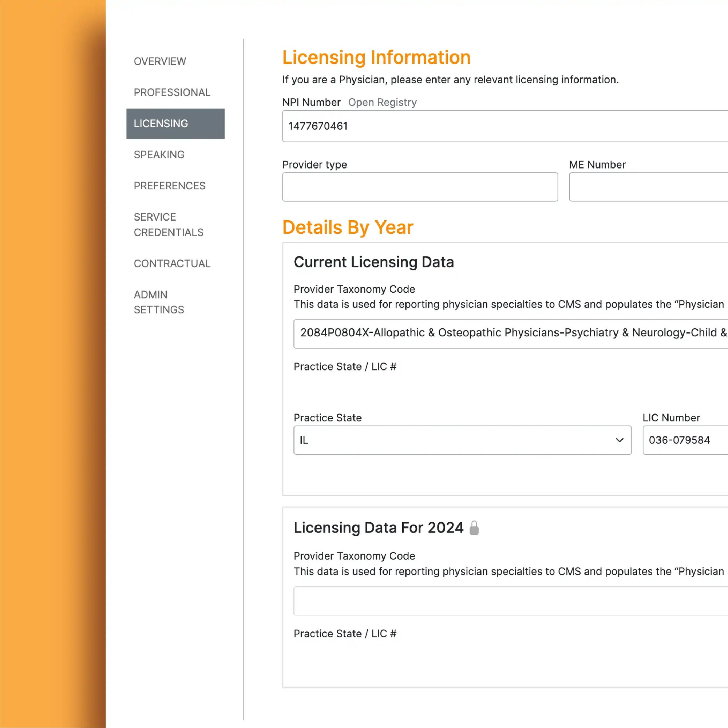
Task: Go to the Professional section
Action: click(x=172, y=92)
